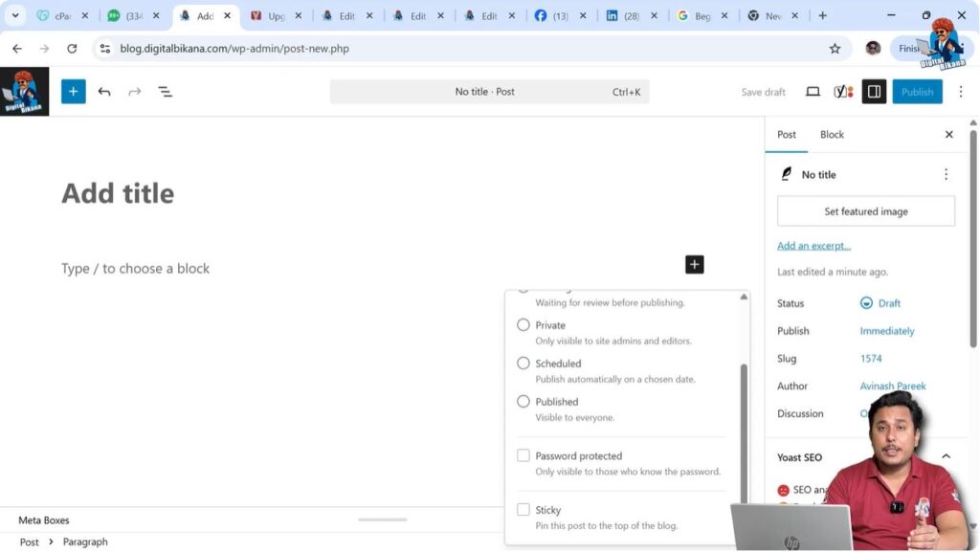Open the tab search dropdown arrow
Image resolution: width=980 pixels, height=552 pixels.
(15, 15)
